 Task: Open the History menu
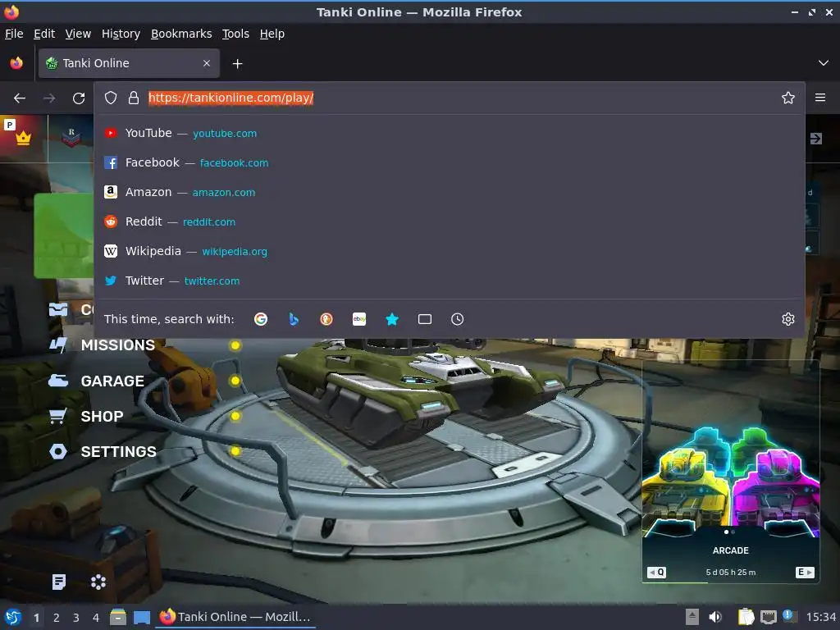click(121, 34)
